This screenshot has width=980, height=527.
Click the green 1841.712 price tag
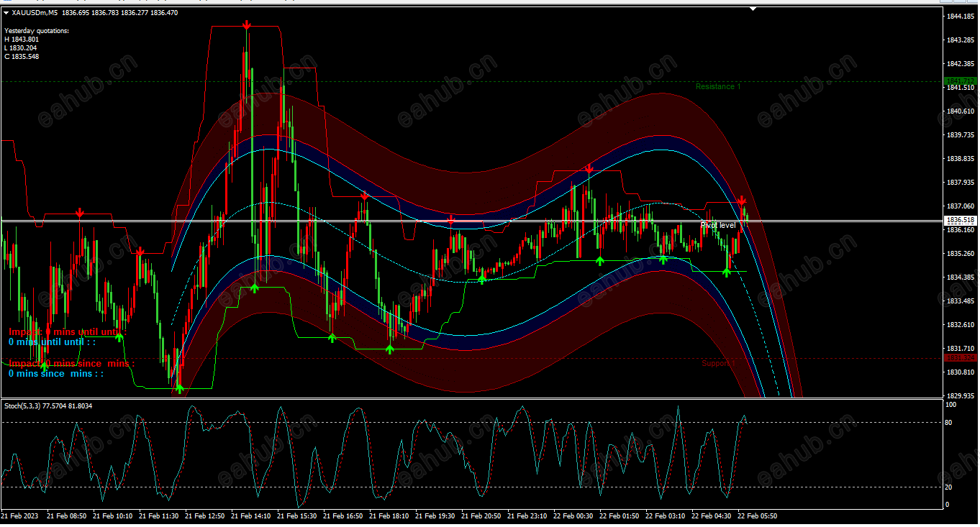pyautogui.click(x=961, y=81)
